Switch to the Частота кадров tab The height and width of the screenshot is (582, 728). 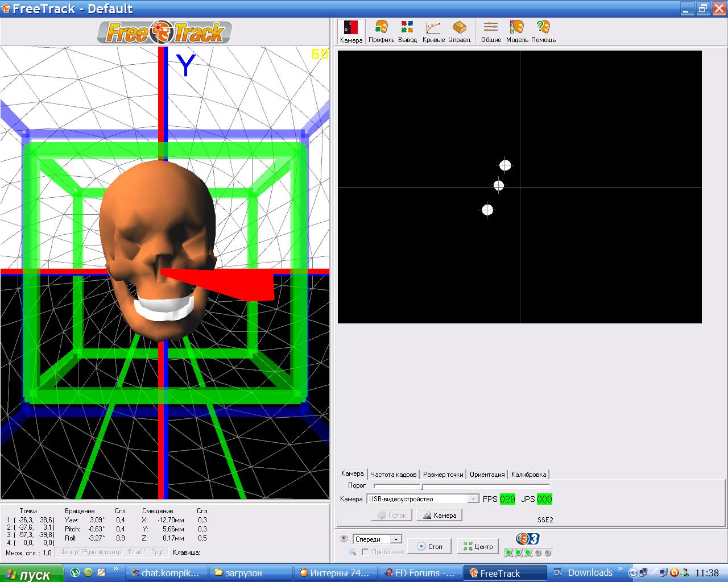pyautogui.click(x=394, y=475)
